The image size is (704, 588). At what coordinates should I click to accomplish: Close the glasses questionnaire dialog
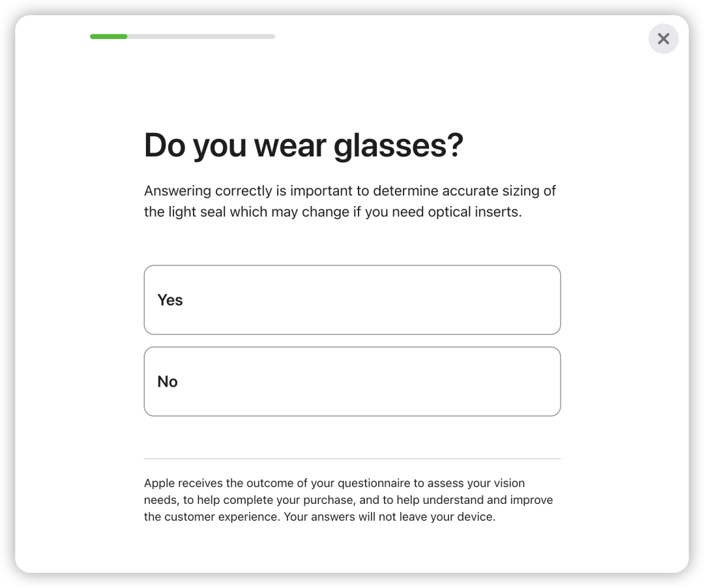(663, 39)
